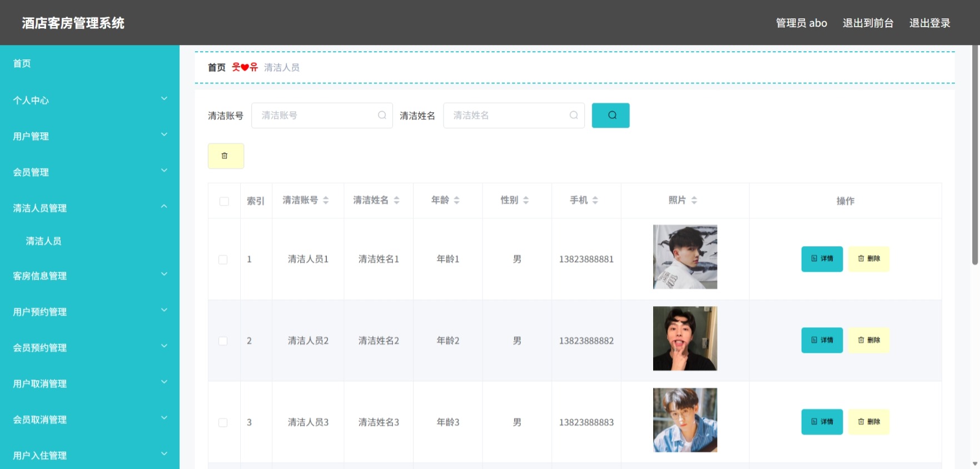Tick the checkbox for row 清洁人员3
The width and height of the screenshot is (980, 469).
click(223, 422)
